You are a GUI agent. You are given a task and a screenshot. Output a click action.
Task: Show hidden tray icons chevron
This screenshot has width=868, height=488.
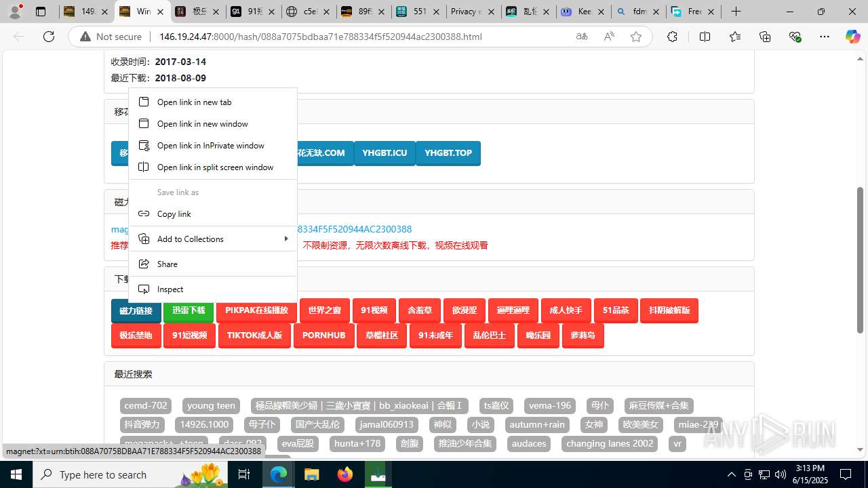(731, 474)
